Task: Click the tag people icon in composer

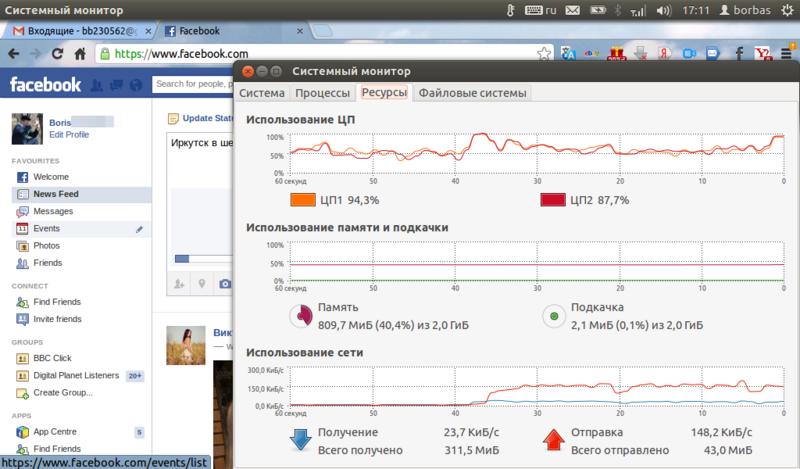Action: coord(179,284)
